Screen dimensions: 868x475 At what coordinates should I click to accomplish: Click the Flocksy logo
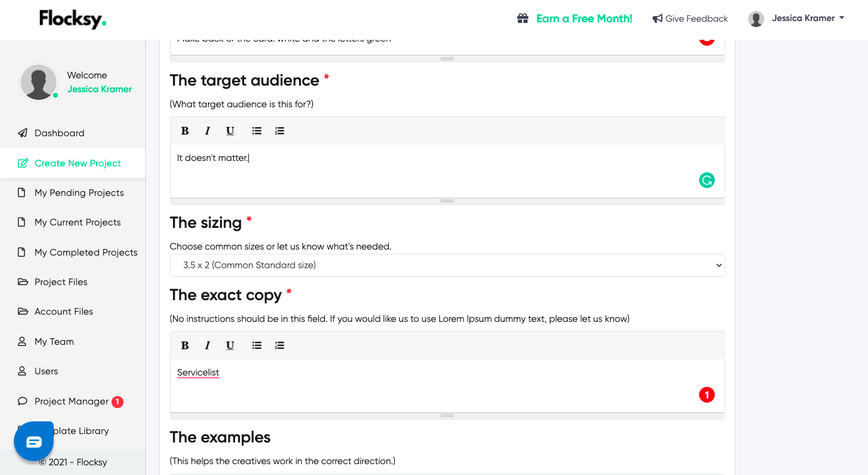point(72,19)
